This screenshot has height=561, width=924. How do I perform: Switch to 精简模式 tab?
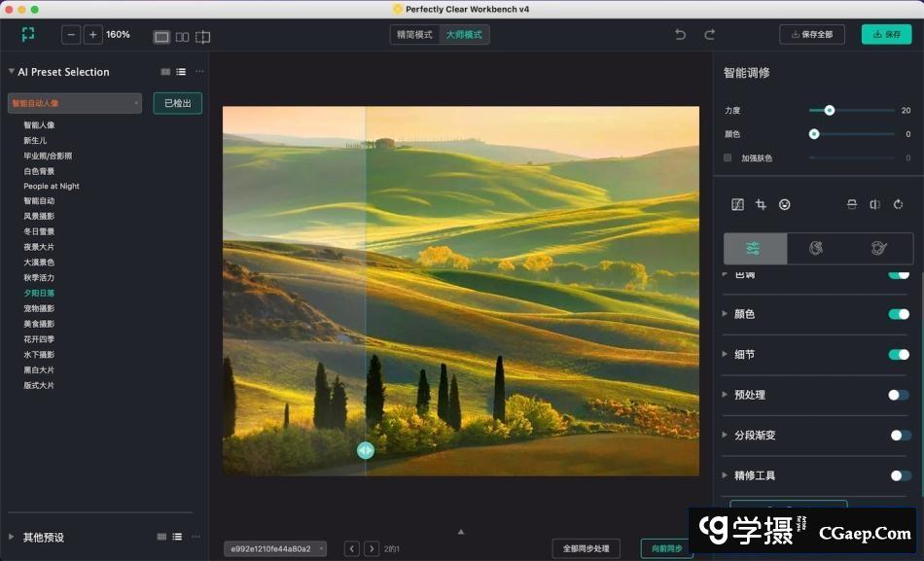point(415,35)
